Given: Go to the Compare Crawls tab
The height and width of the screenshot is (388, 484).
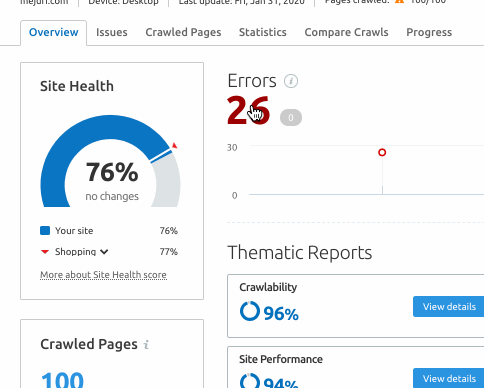Looking at the screenshot, I should [x=346, y=32].
